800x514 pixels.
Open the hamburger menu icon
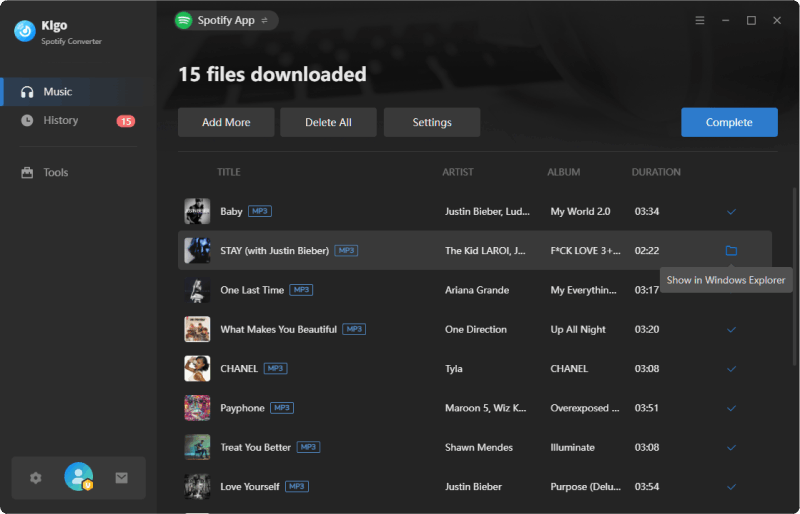(x=700, y=20)
